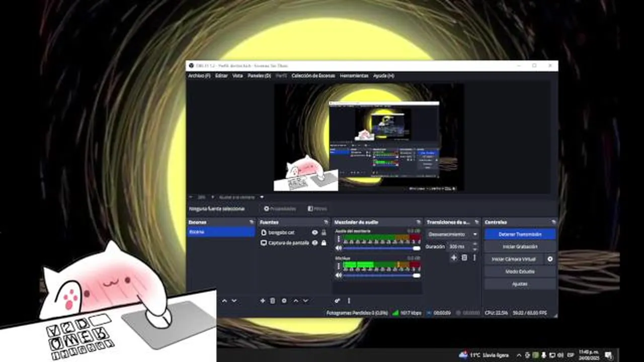This screenshot has height=362, width=644.
Task: Pop out the Controles dock panel
Action: pos(553,222)
